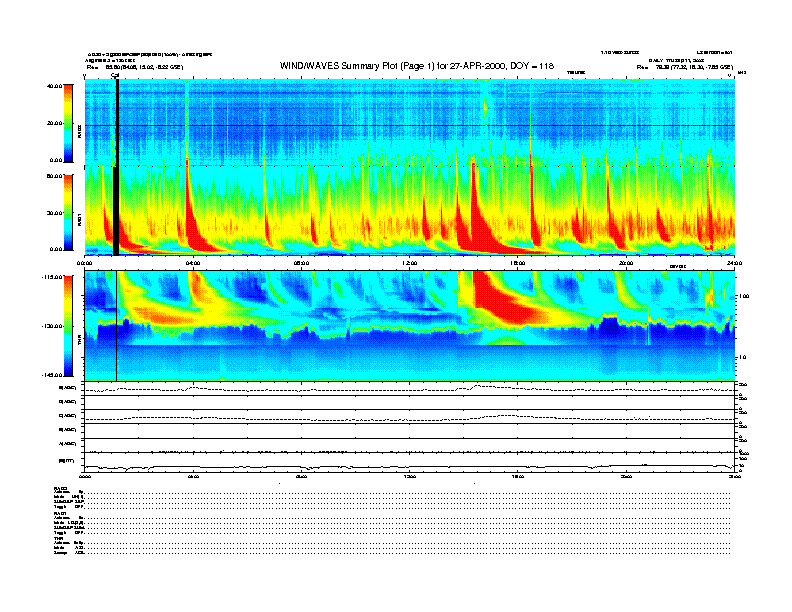Viewport: 792px width, 612px height.
Task: Click the vertical black line in TNR panel
Action: [x=117, y=326]
